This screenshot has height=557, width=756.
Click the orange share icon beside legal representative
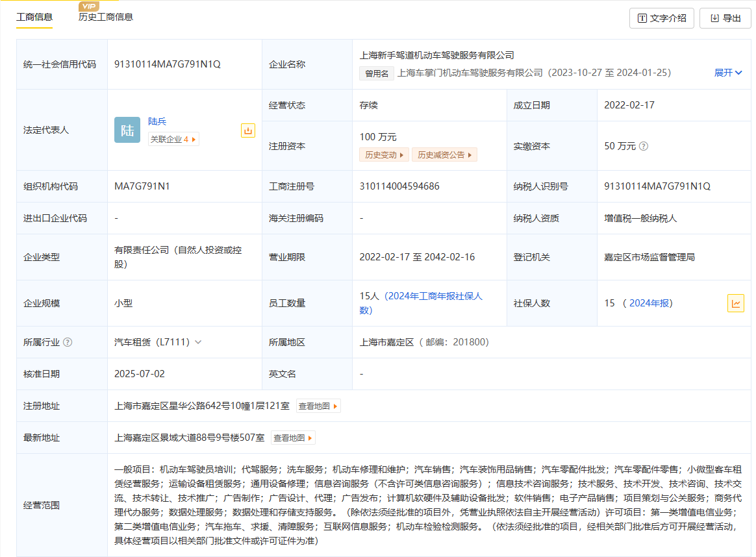(247, 130)
